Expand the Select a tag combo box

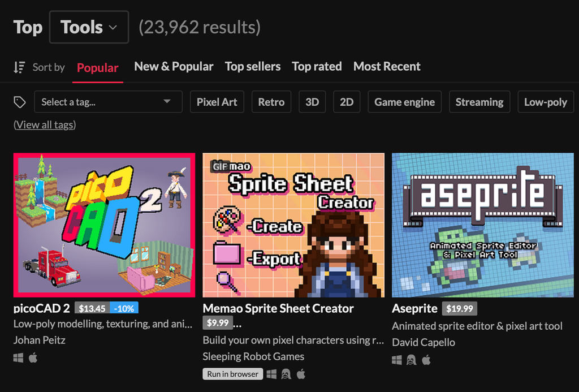pyautogui.click(x=108, y=102)
